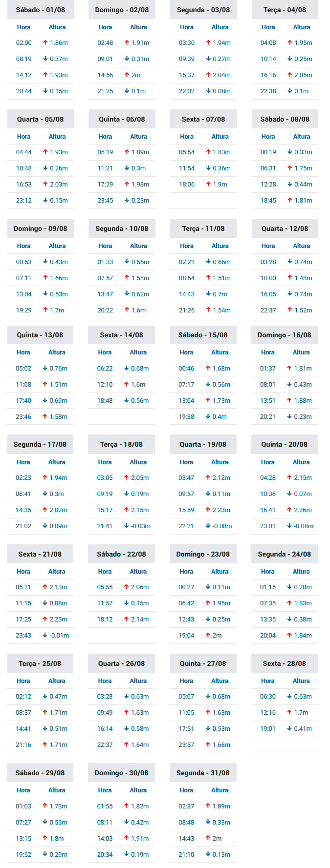Click red up arrow beside 2.05m on Terça 04/08
The height and width of the screenshot is (868, 330).
tap(290, 75)
